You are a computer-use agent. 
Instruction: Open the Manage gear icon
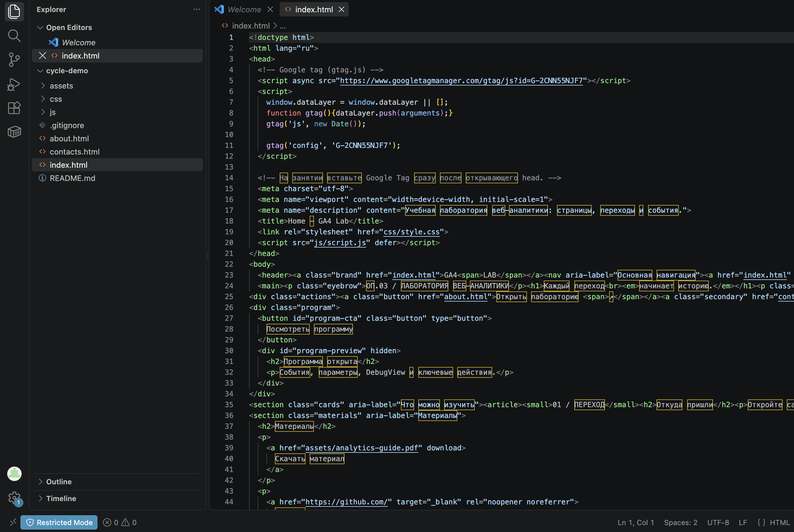coord(14,498)
